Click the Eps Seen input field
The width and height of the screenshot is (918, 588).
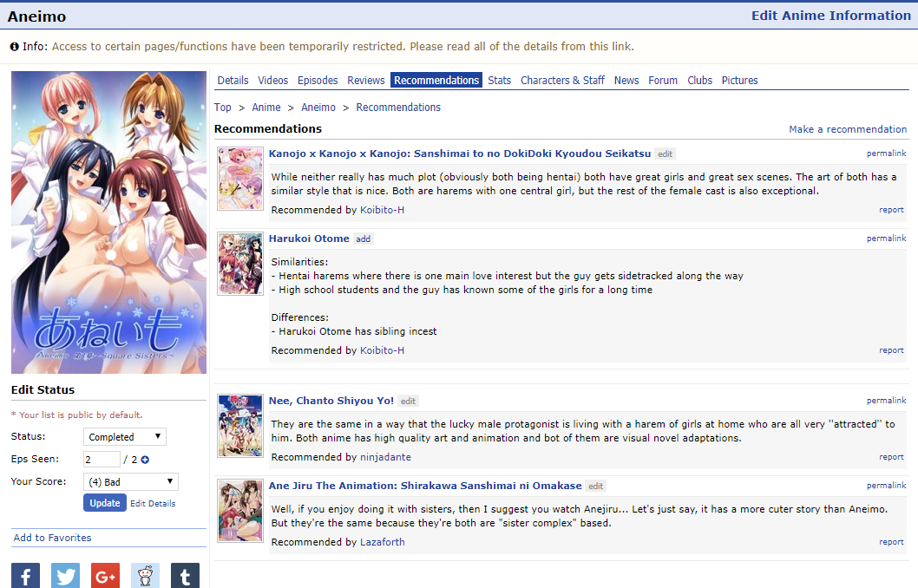(x=102, y=460)
